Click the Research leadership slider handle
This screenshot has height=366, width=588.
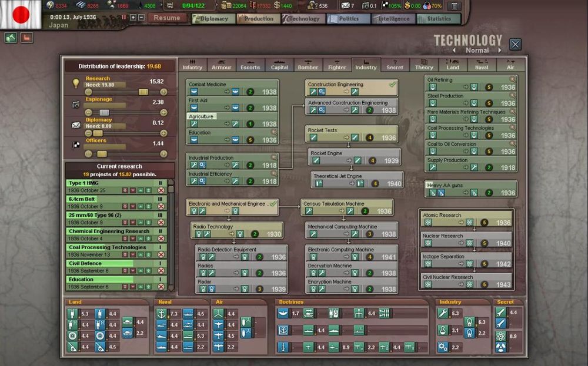click(143, 92)
